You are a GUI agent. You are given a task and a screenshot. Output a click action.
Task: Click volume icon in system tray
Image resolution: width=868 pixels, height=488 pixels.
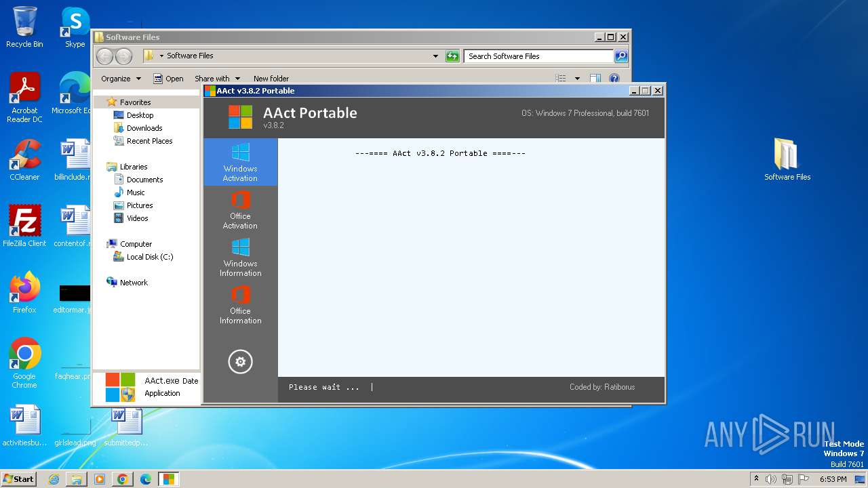tap(771, 479)
